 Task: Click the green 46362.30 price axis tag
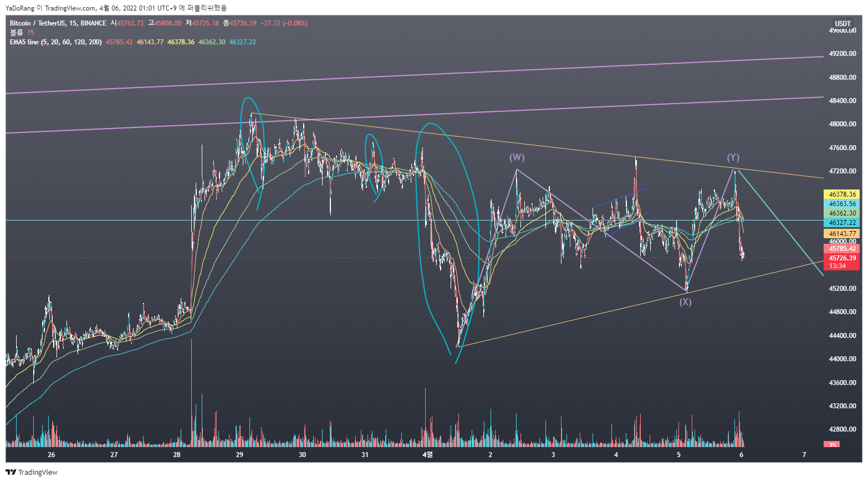(x=842, y=213)
